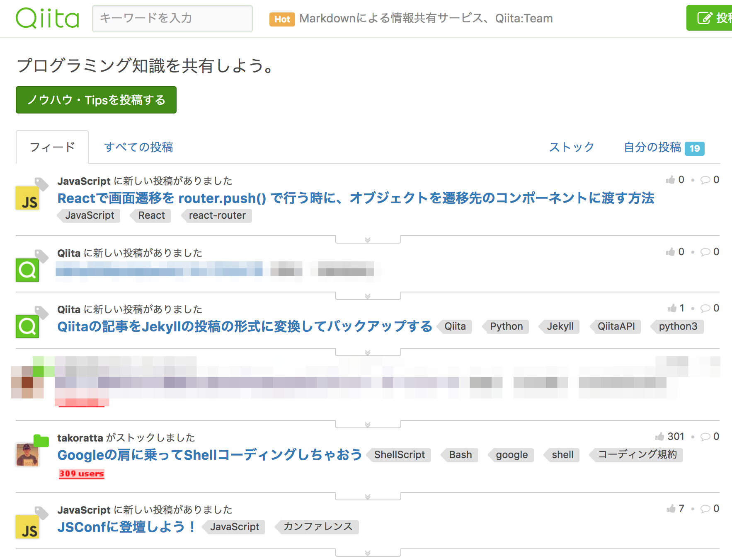This screenshot has width=732, height=560.
Task: Click the green Qiita icon beside the Jekyll article
Action: 27,326
